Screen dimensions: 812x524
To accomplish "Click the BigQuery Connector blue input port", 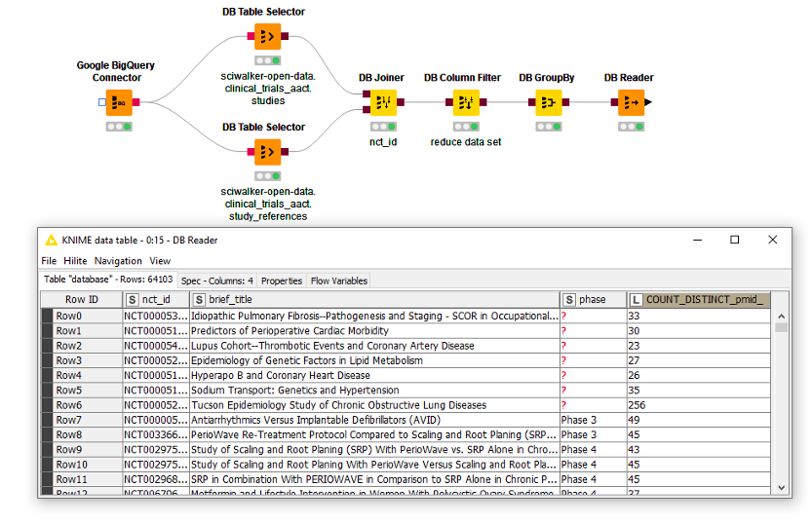I will point(102,102).
